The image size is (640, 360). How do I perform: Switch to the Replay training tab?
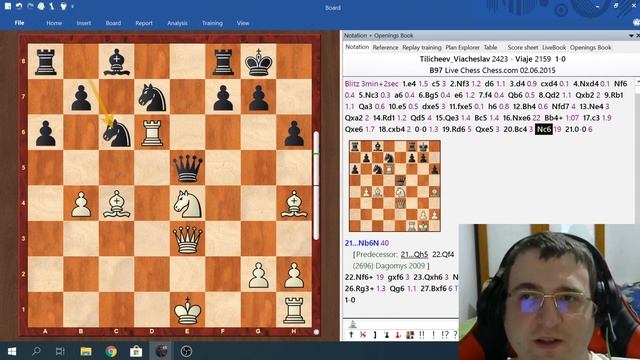422,47
